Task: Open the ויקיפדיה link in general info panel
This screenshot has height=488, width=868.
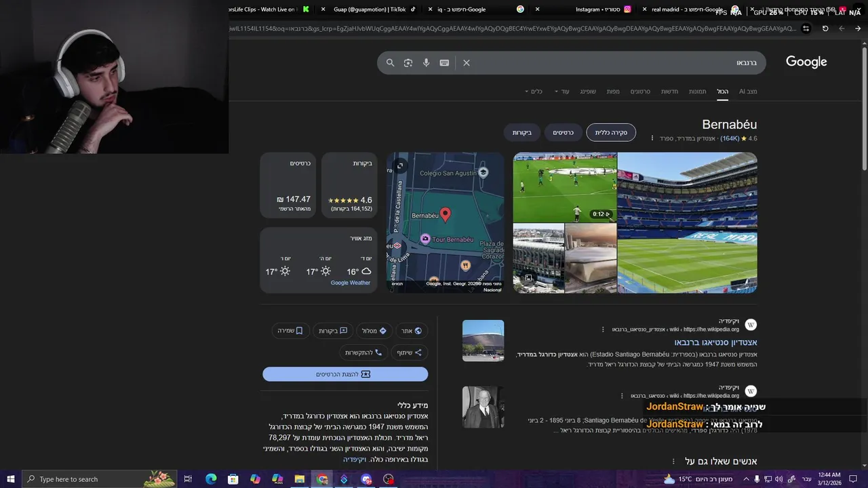Action: [x=354, y=460]
